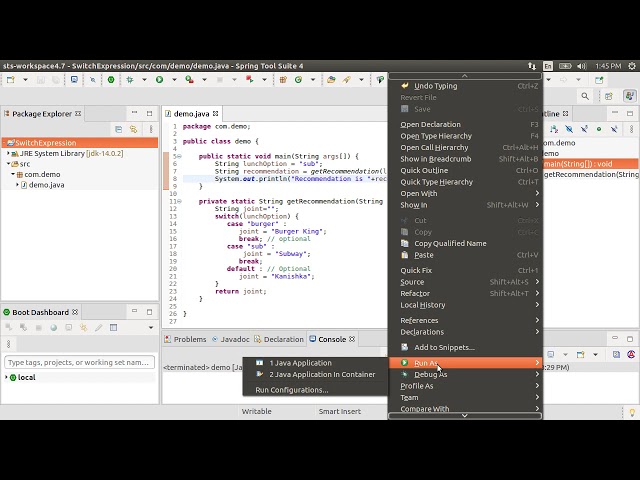
Task: Toggle Link with Editor in Package Explorer
Action: click(x=133, y=129)
